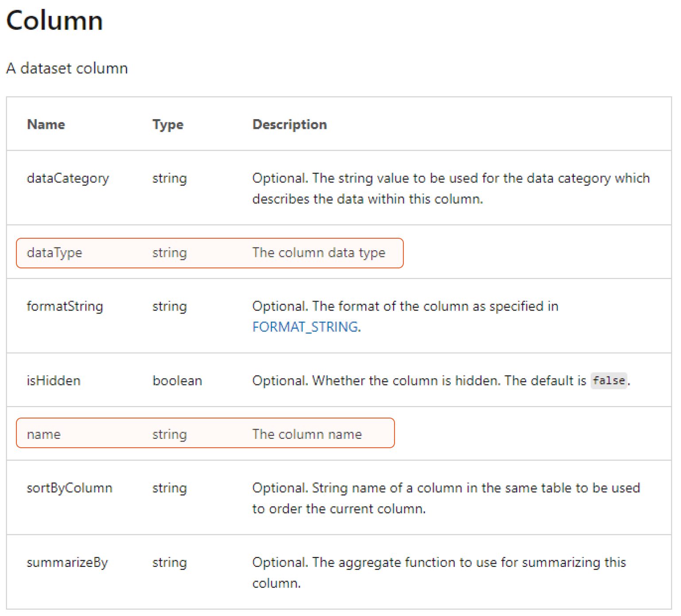The image size is (681, 616).
Task: Click 'The column data type' description
Action: coord(318,252)
